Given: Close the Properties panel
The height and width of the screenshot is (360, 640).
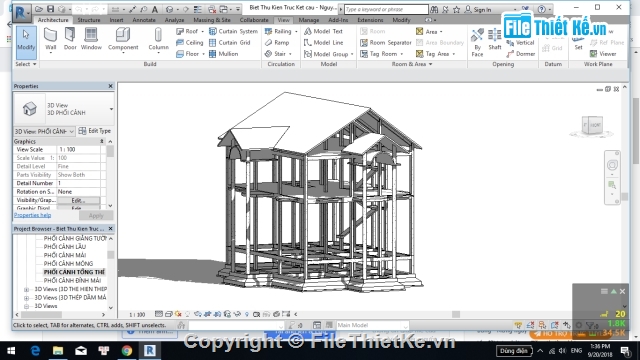Looking at the screenshot, I should point(110,86).
